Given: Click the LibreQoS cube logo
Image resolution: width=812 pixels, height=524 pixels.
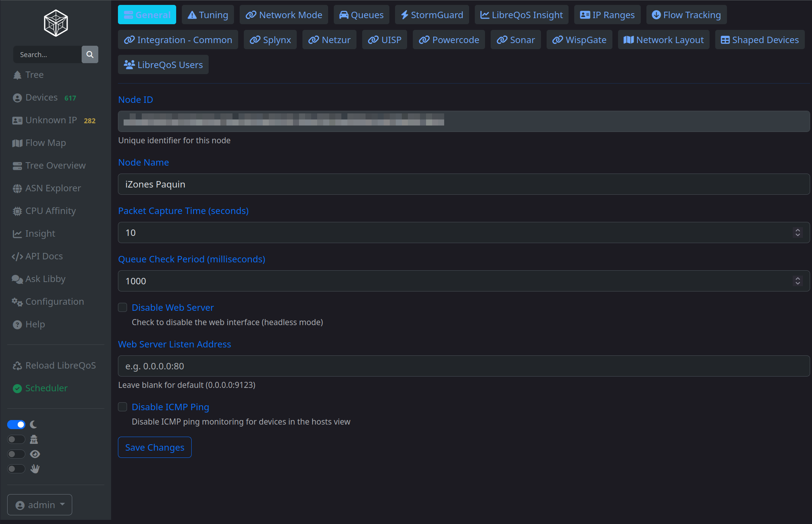Looking at the screenshot, I should coord(56,23).
